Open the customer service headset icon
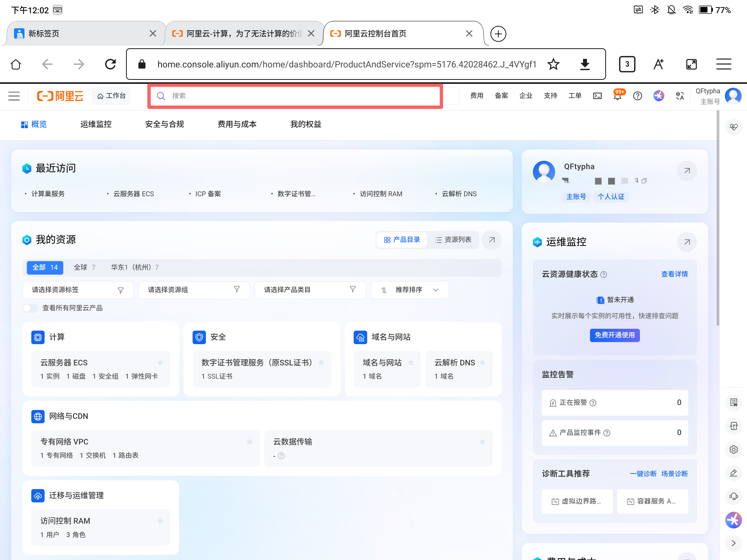 [x=733, y=497]
